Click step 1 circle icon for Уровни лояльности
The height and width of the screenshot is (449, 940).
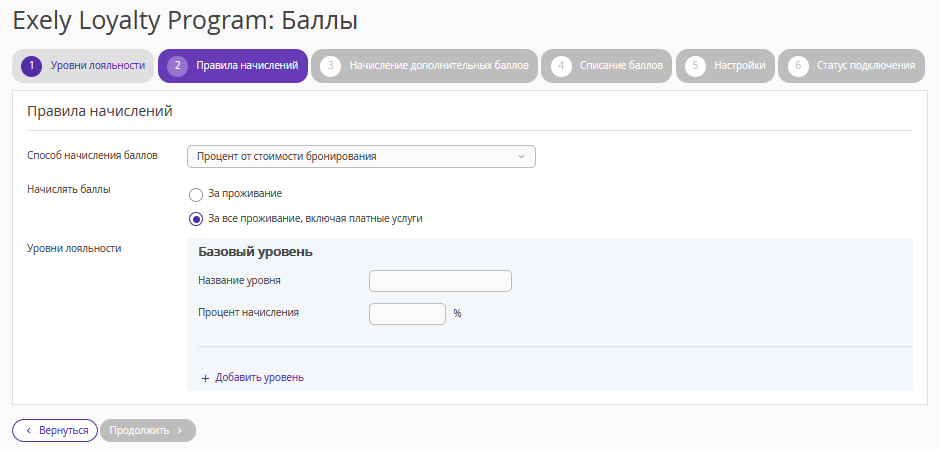31,66
